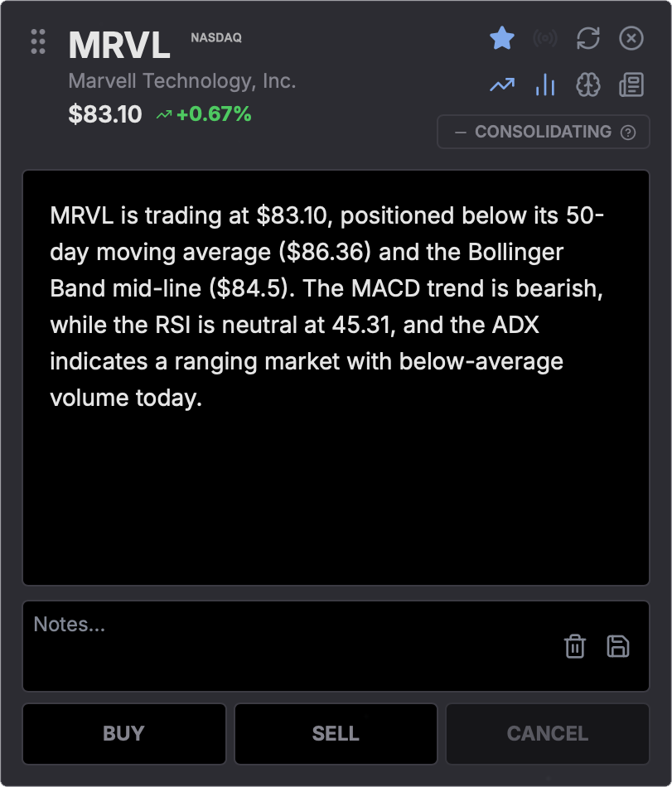Show the bar chart indicators view
Screen dimensions: 672x787
click(x=545, y=84)
